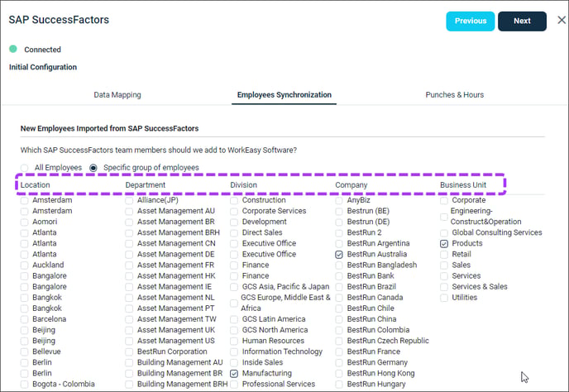Screen dimensions: 569x392
Task: Select Asset Management DE checkbox
Action: tap(129, 255)
